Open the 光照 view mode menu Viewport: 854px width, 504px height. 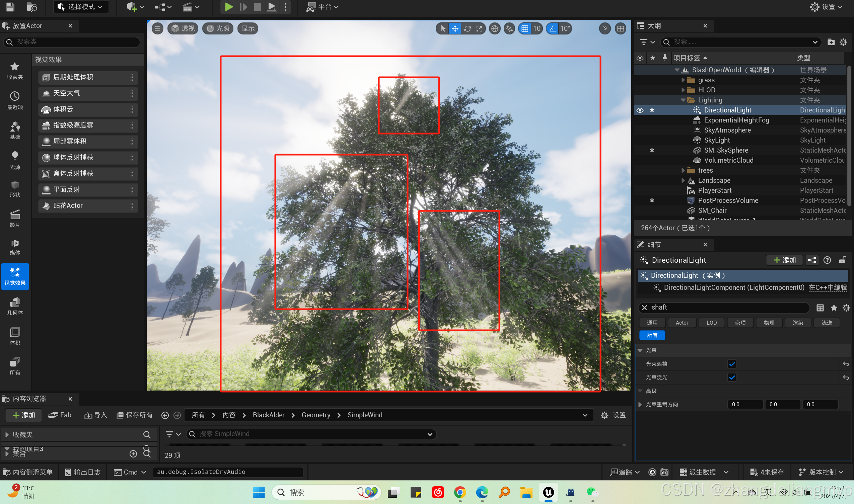coord(218,28)
